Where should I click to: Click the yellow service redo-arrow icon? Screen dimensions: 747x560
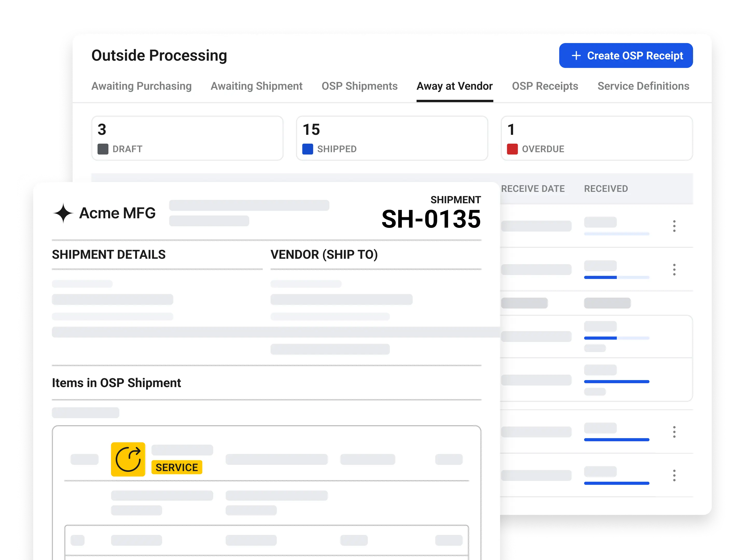pyautogui.click(x=128, y=459)
